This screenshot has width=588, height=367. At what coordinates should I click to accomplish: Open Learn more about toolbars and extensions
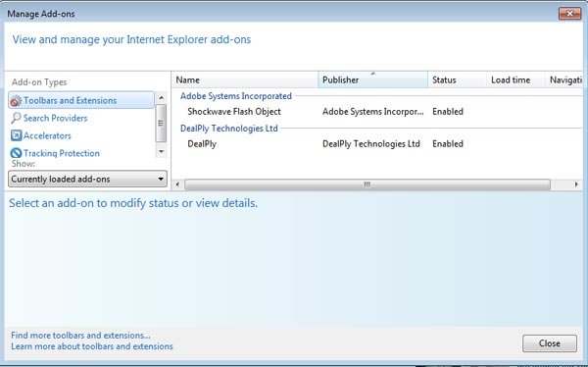point(92,346)
